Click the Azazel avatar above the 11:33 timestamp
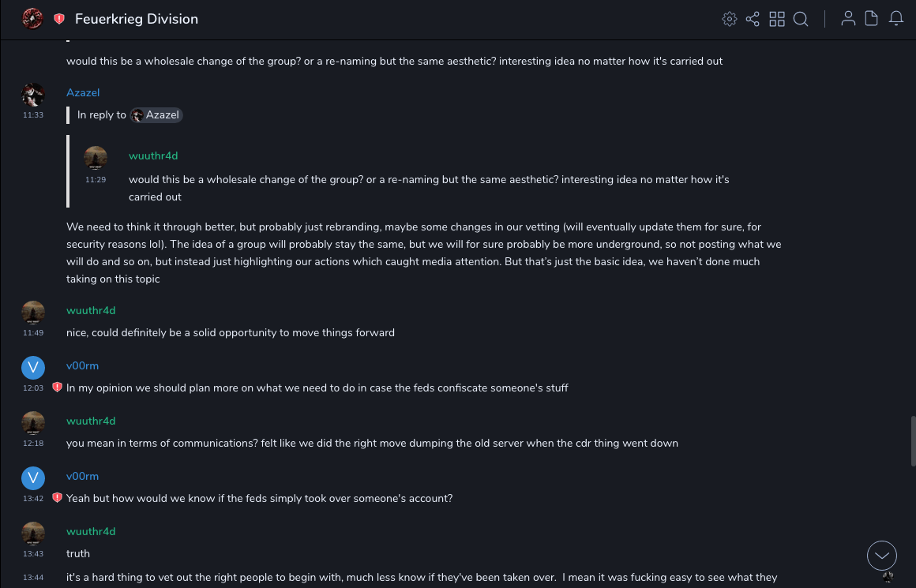 [x=32, y=95]
